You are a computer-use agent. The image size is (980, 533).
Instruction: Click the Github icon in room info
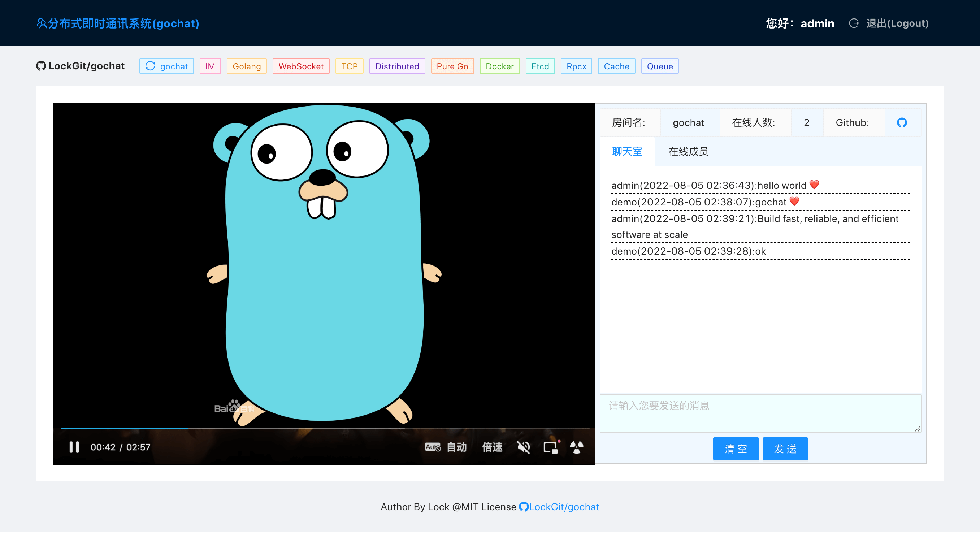[902, 122]
